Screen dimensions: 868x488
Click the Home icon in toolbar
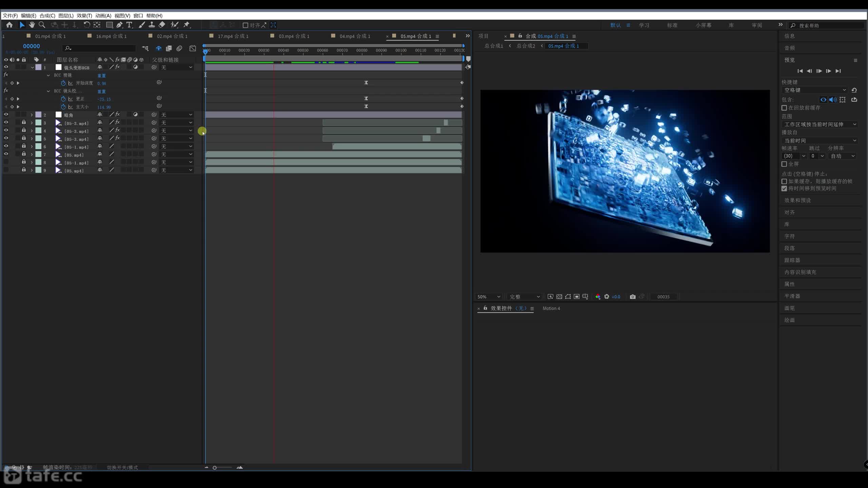point(9,25)
